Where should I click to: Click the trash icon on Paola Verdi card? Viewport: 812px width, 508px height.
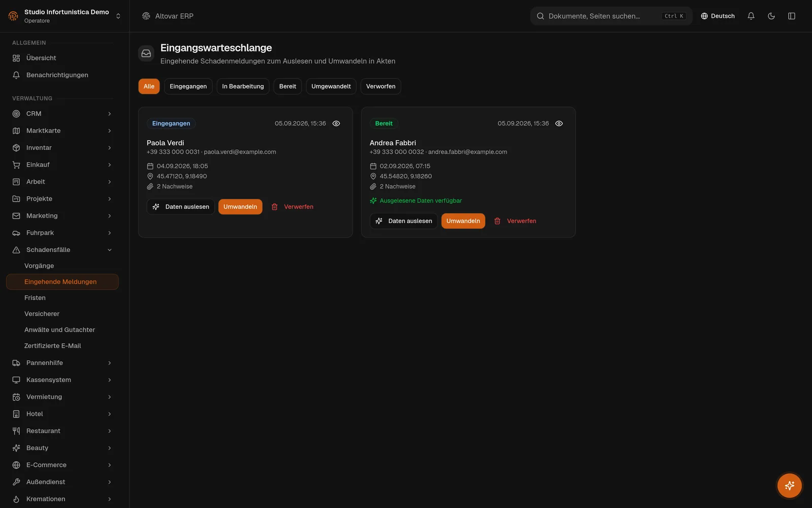pos(275,207)
